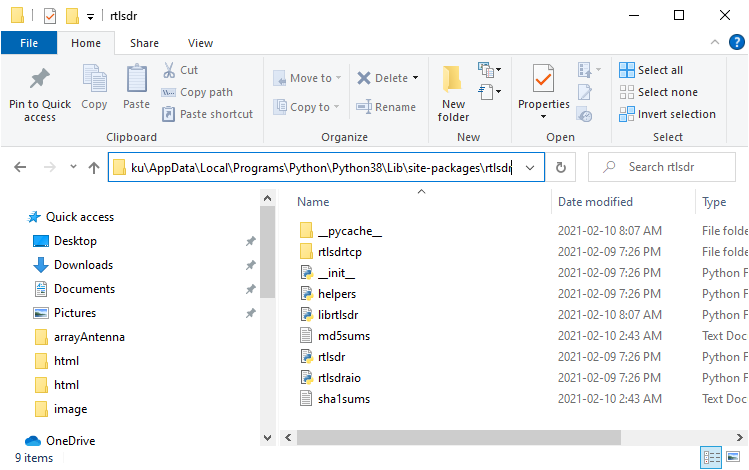Click Copy path in the ribbon
The width and height of the screenshot is (749, 470).
pos(197,92)
